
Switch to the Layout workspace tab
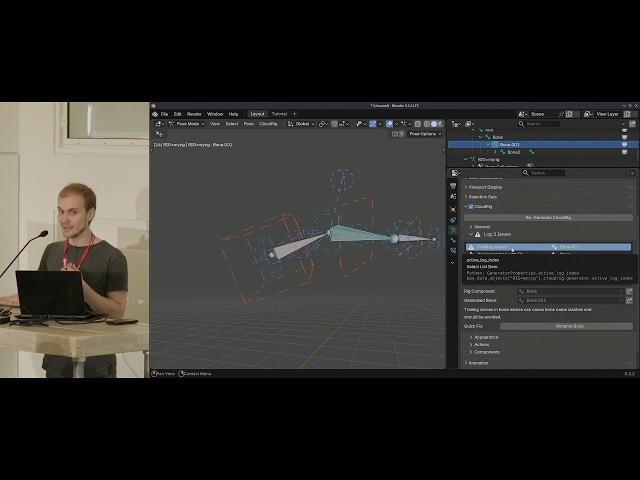tap(257, 114)
